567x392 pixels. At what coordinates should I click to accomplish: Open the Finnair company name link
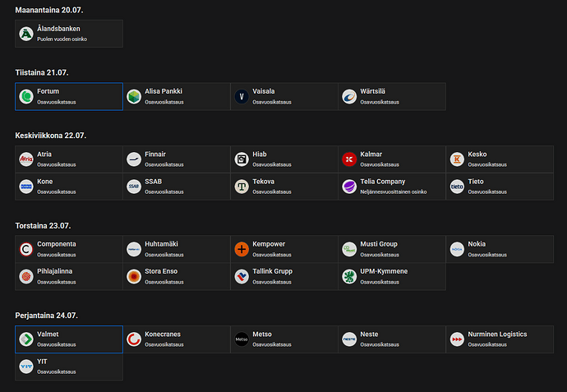click(155, 154)
